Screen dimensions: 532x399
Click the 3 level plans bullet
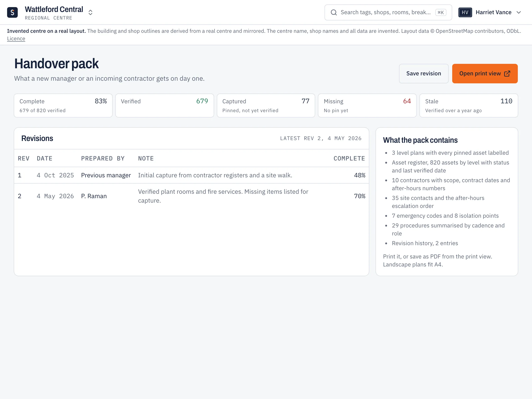click(450, 153)
